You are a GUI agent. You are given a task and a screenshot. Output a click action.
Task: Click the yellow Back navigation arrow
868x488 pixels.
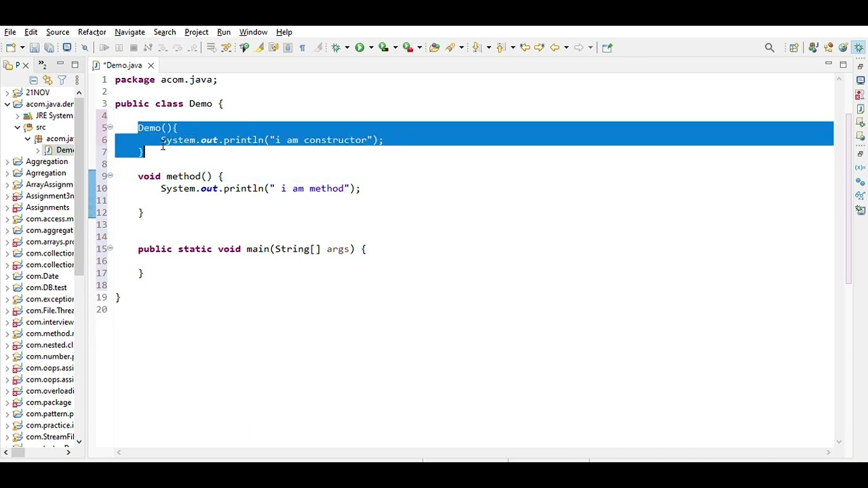(x=555, y=47)
